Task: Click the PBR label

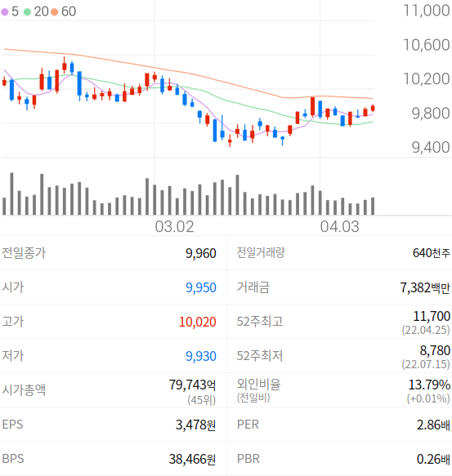Action: 248,459
